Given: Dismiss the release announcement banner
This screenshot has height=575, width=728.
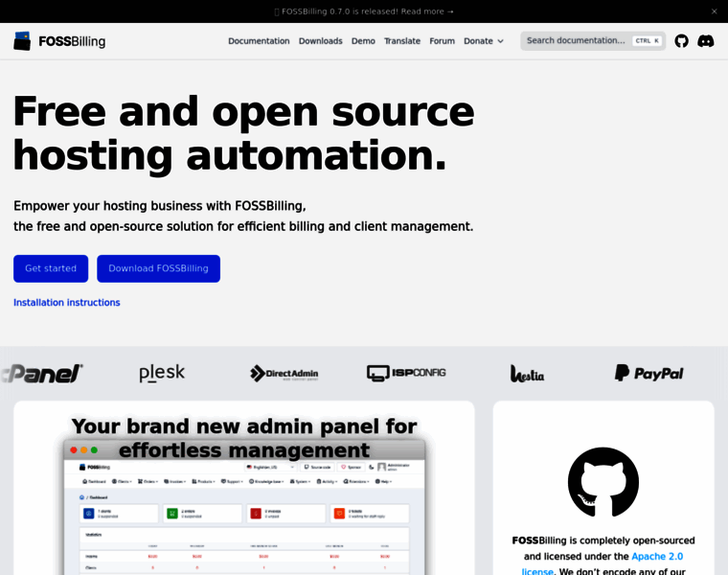Looking at the screenshot, I should 714,11.
